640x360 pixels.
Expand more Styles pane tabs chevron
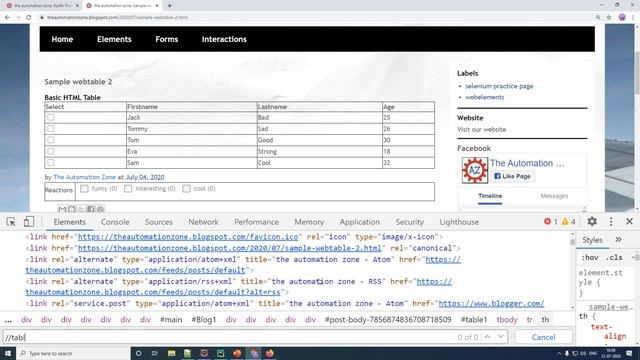pyautogui.click(x=618, y=240)
